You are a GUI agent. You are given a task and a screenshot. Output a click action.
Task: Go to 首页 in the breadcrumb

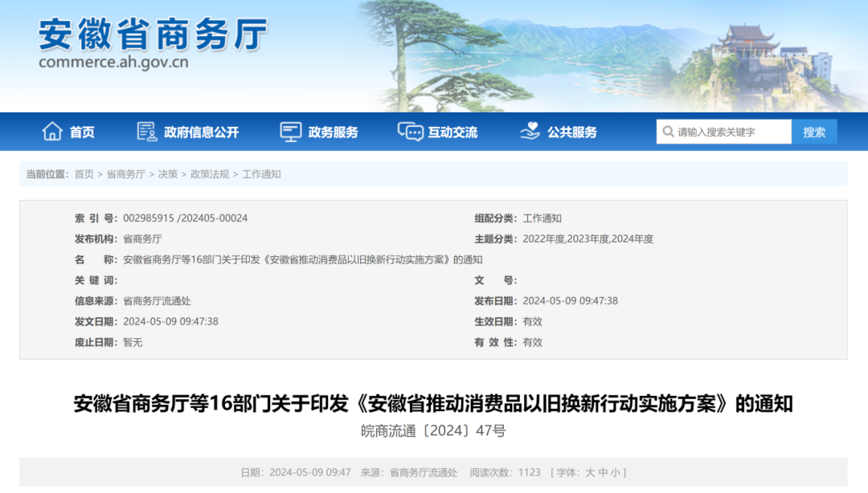click(84, 174)
